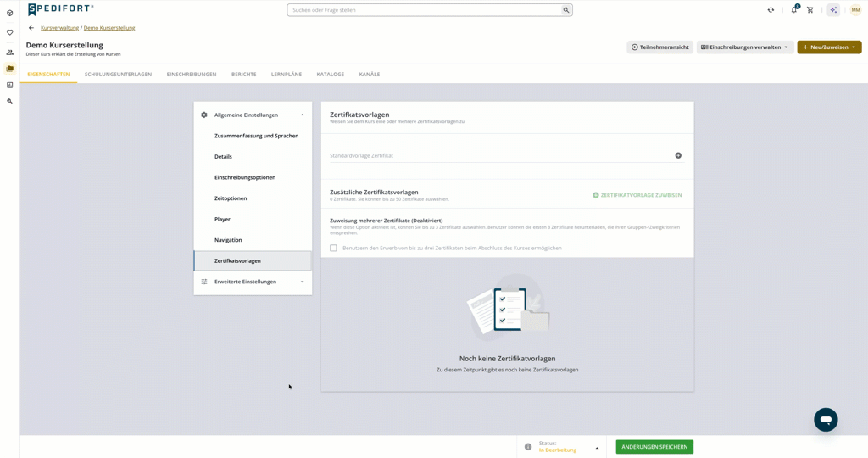Click the sparkle AI assistant icon

pyautogui.click(x=833, y=10)
